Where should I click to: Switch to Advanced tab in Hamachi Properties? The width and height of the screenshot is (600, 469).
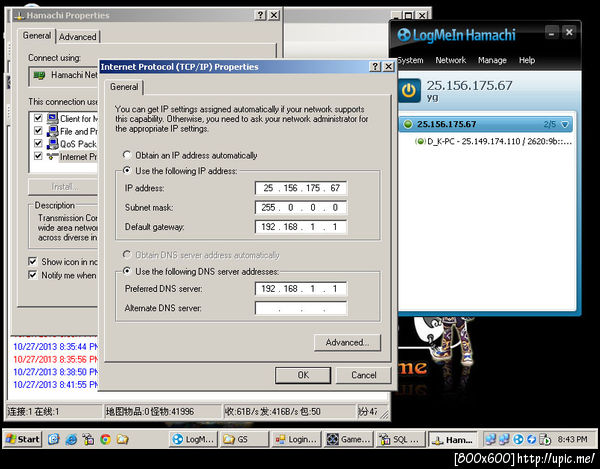(78, 37)
